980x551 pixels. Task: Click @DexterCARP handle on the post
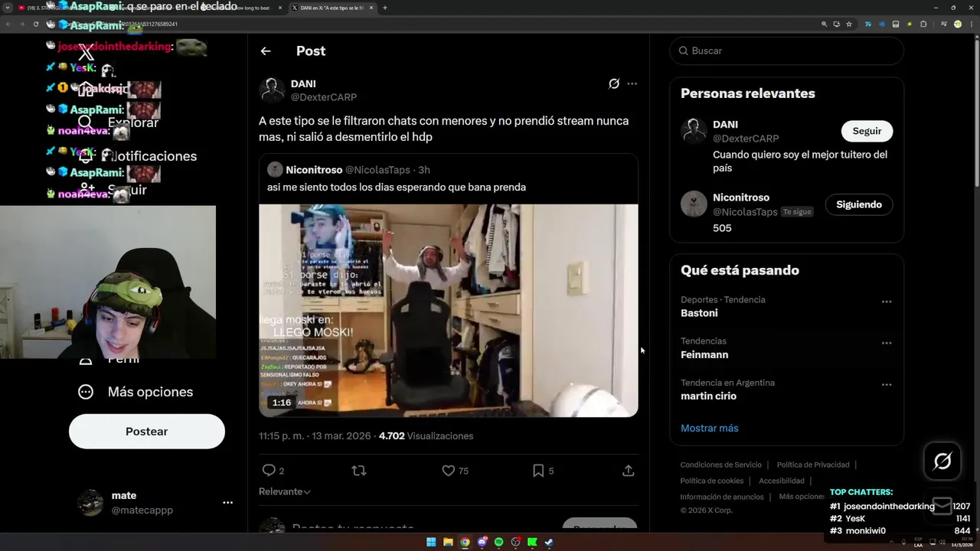click(324, 97)
